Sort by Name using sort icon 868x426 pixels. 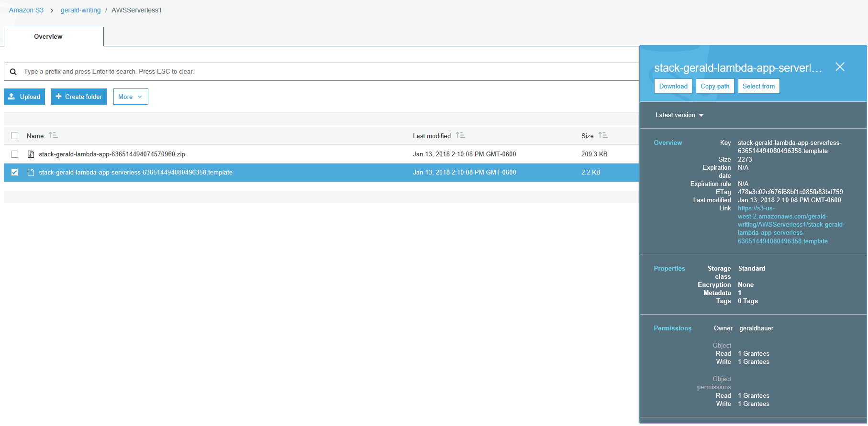coord(53,135)
